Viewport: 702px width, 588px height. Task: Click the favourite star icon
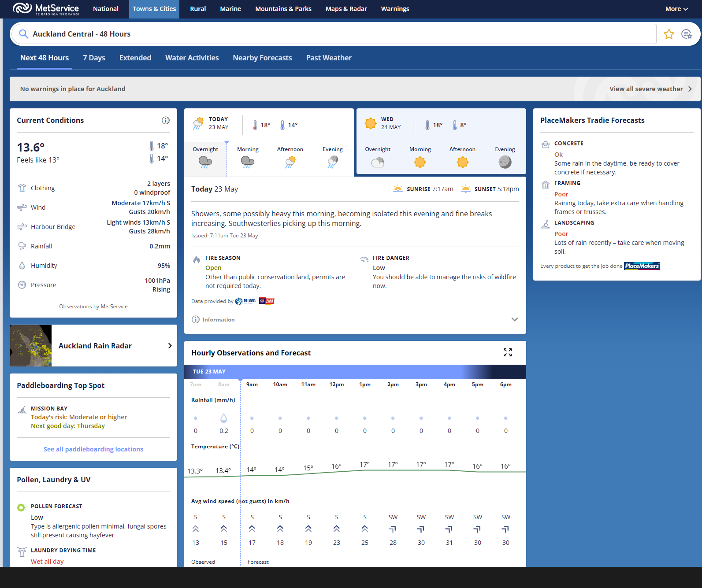pos(669,34)
